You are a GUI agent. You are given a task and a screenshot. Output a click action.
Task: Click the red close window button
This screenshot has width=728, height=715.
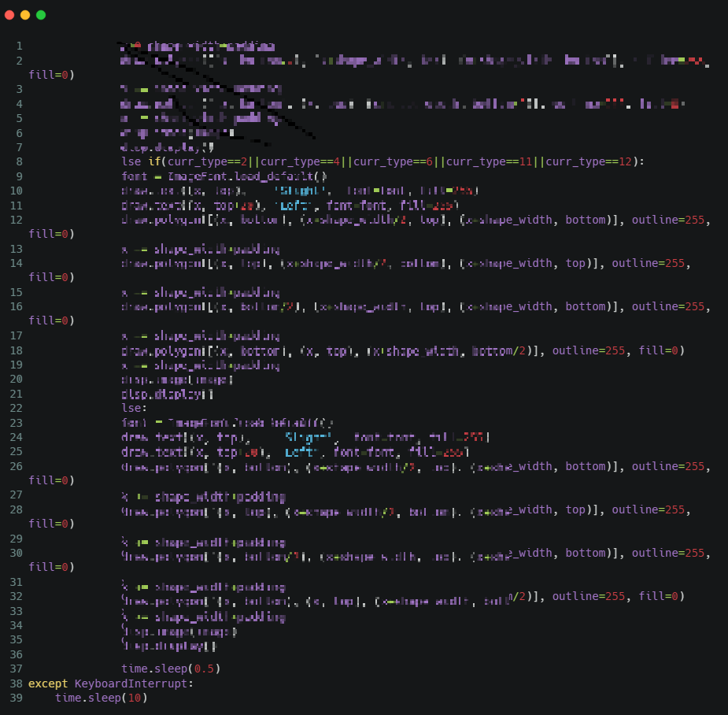pyautogui.click(x=9, y=15)
